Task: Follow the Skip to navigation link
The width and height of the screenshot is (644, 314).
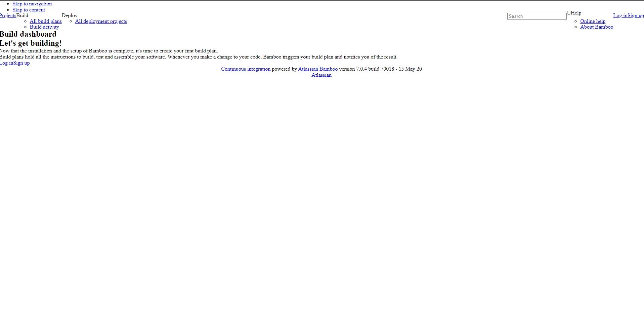Action: pos(32,4)
